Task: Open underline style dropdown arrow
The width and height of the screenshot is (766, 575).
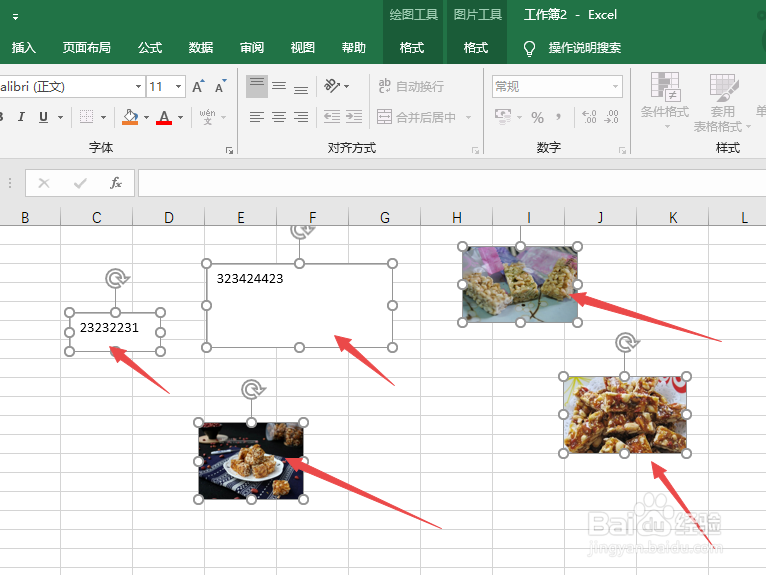Action: [x=61, y=117]
